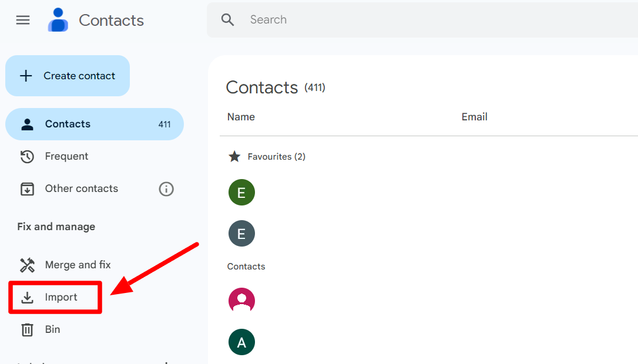This screenshot has height=364, width=638.
Task: Click the Bin trash can icon
Action: 27,329
